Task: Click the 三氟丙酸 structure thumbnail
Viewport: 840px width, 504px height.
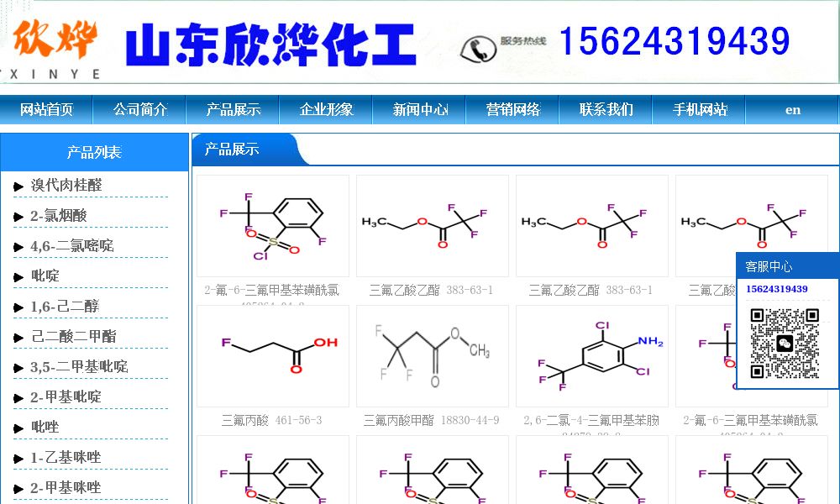Action: point(273,356)
